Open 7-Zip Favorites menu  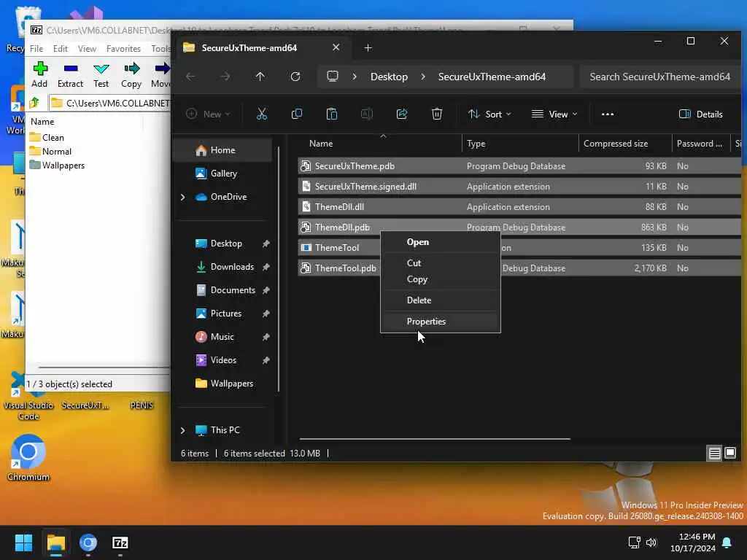point(123,49)
